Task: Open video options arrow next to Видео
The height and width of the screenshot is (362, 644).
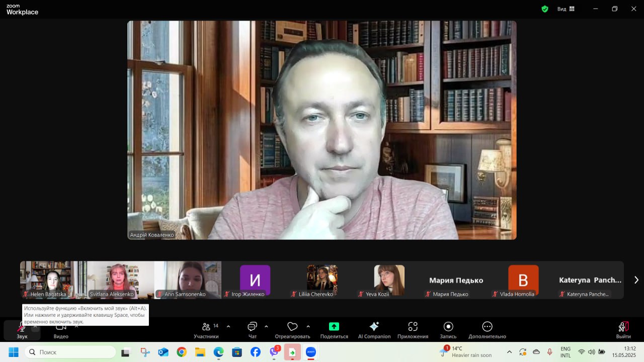Action: click(x=76, y=326)
